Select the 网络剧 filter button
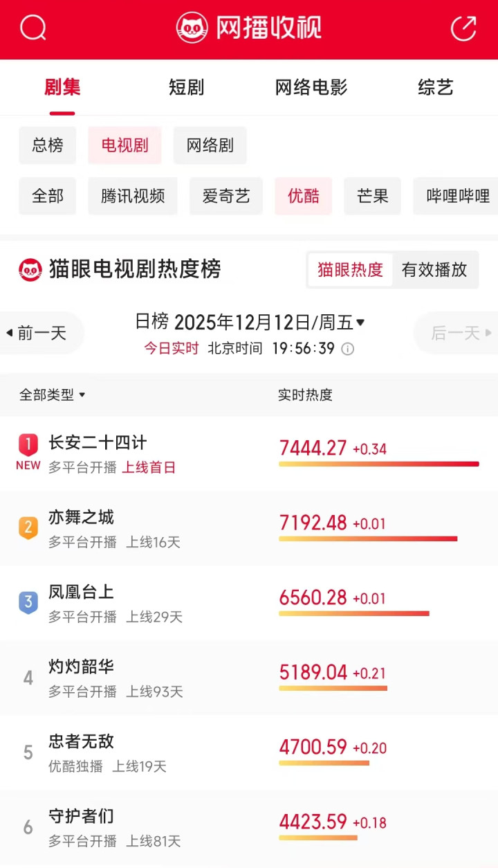Screen dimensions: 498x868 pos(210,145)
